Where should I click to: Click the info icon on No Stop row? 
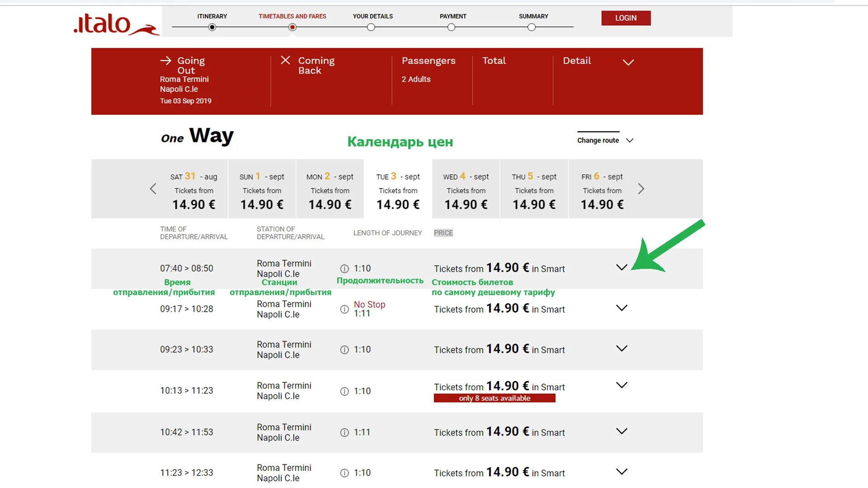tap(344, 309)
